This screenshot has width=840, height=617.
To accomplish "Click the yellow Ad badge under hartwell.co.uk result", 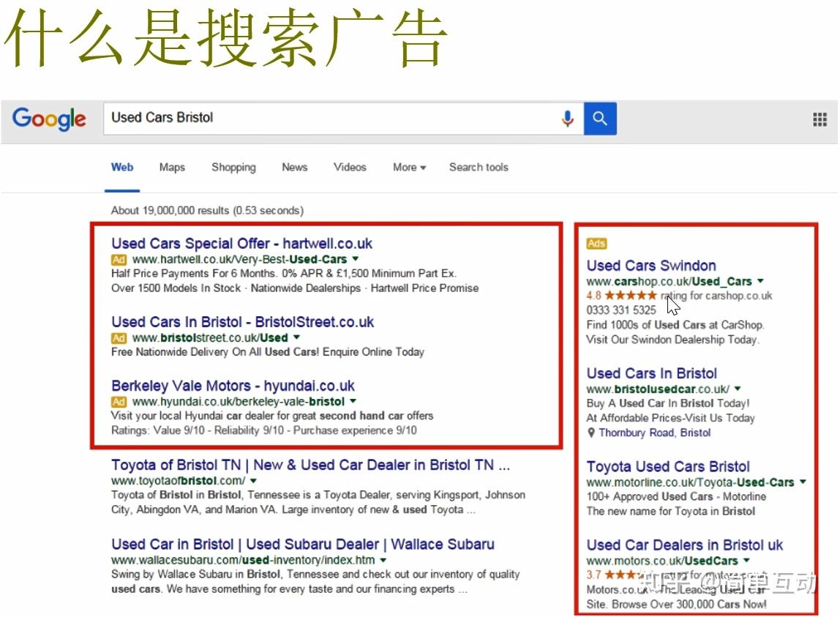I will [x=119, y=259].
